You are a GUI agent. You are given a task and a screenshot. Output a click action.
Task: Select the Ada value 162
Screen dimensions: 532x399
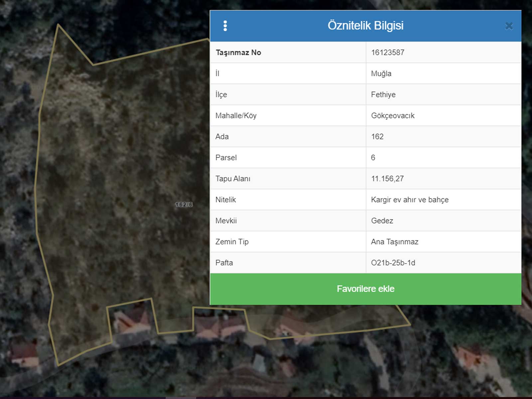[x=377, y=137]
